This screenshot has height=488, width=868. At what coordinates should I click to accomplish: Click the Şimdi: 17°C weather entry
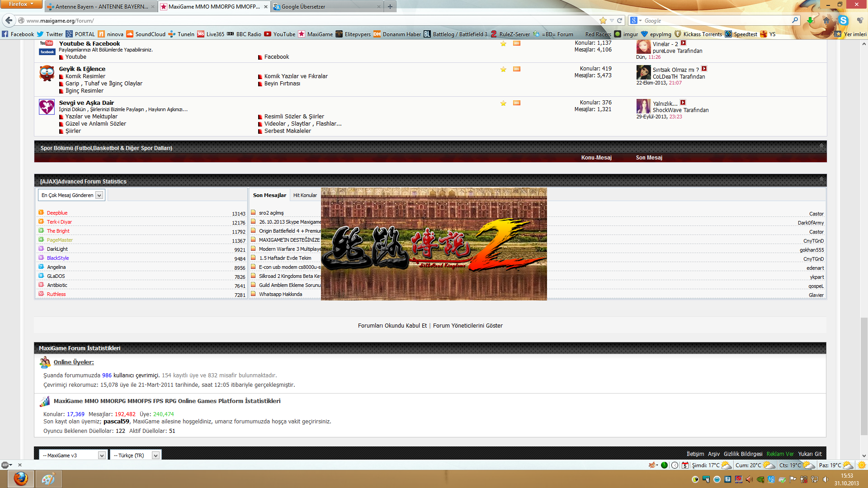point(712,465)
